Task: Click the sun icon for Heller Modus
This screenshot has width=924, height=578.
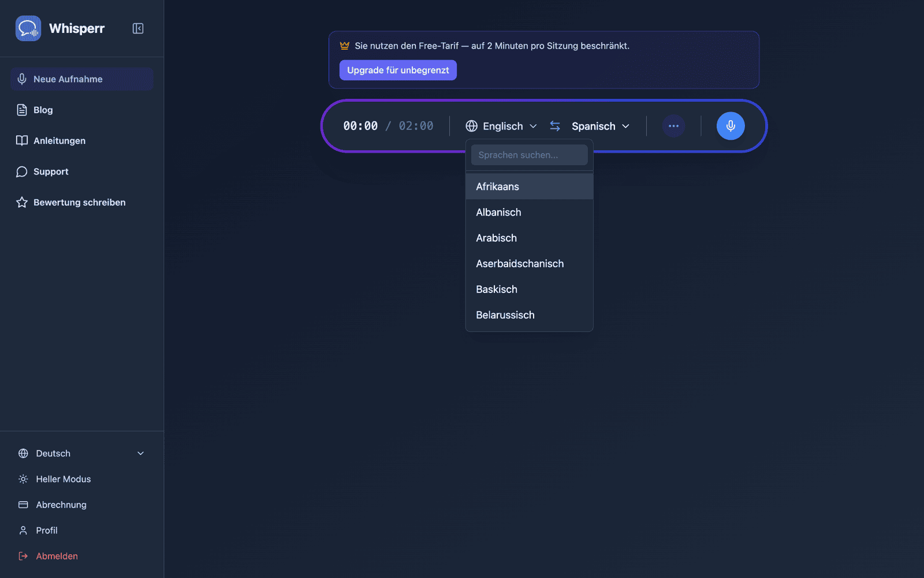Action: [23, 479]
